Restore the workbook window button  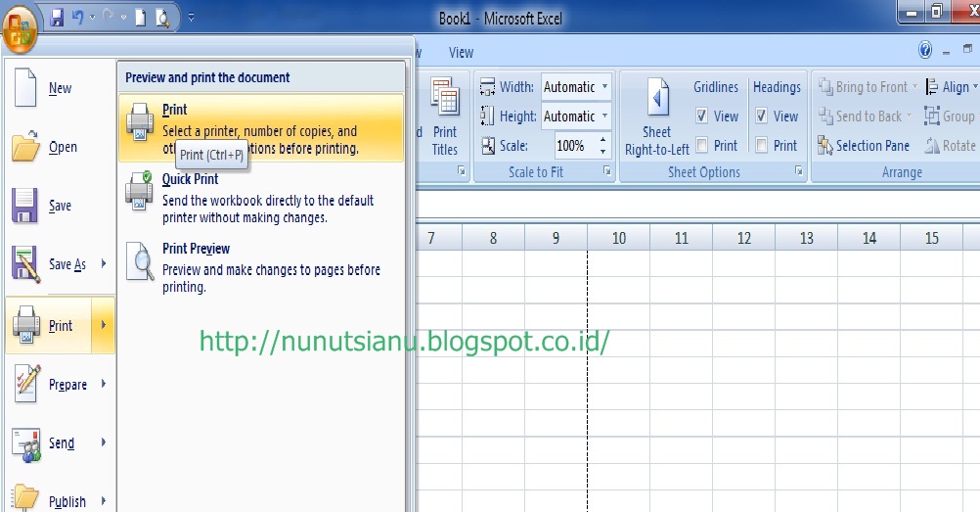967,49
